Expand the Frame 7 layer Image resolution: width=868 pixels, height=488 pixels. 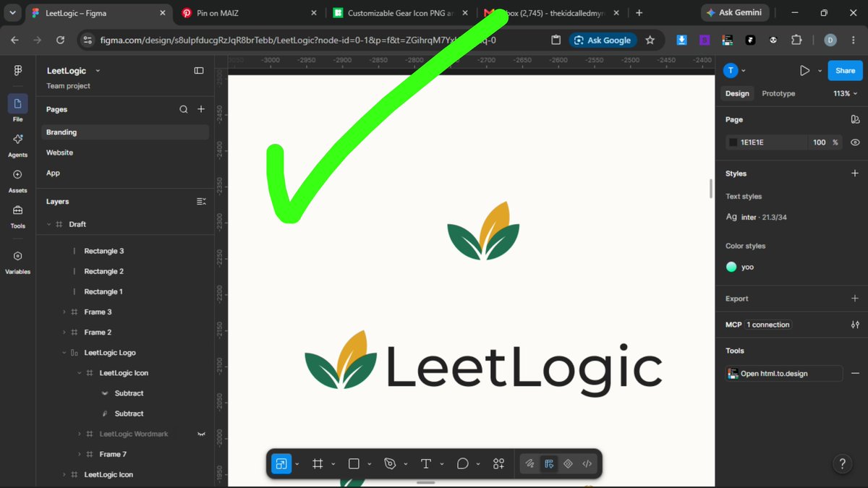click(80, 454)
